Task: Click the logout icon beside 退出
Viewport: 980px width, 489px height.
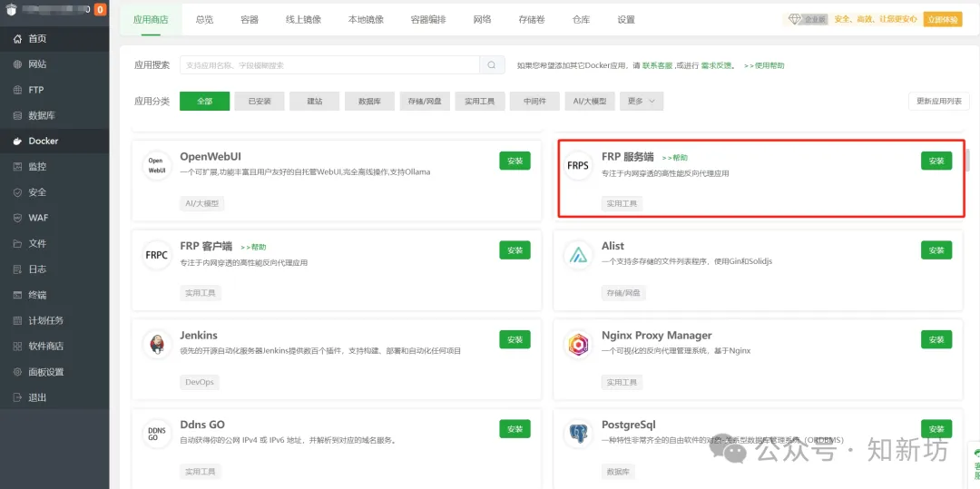Action: (x=17, y=397)
